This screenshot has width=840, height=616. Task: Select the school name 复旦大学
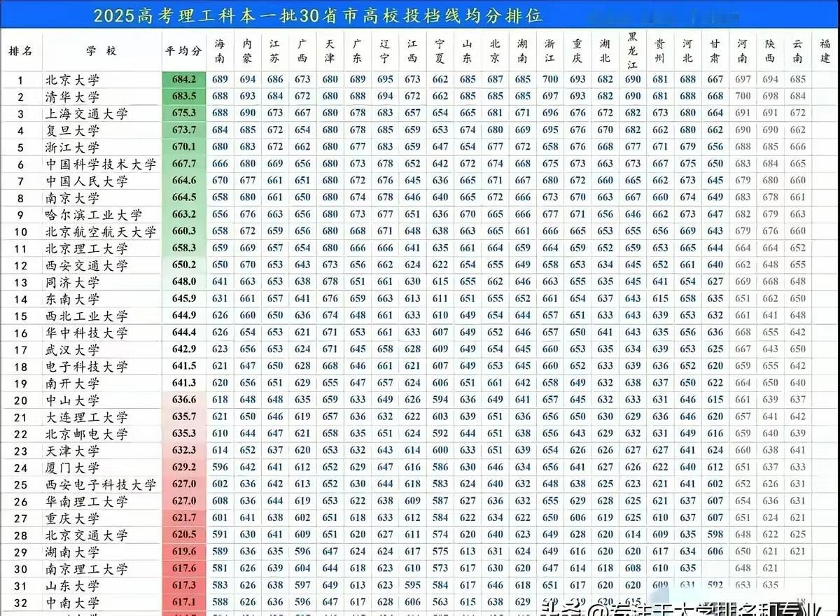point(72,130)
